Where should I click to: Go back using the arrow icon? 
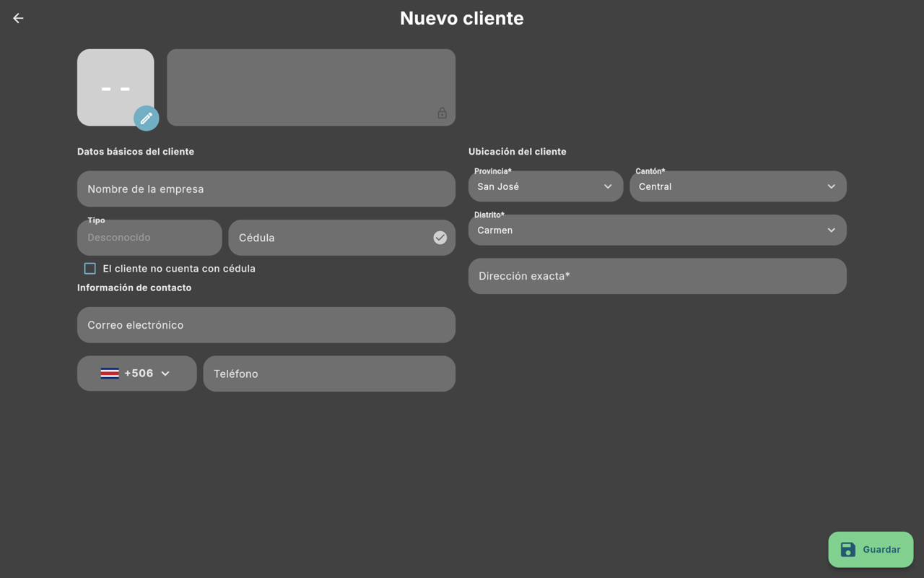[x=18, y=18]
